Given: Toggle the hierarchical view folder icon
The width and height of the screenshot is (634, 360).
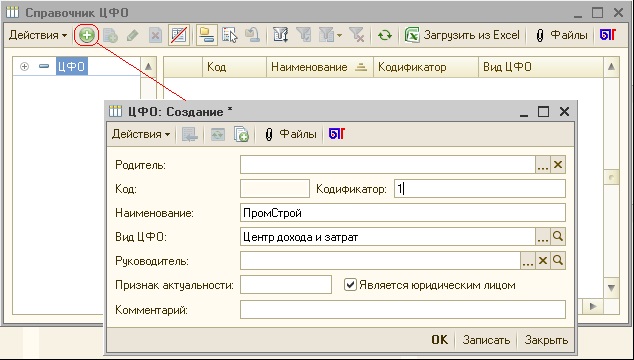Looking at the screenshot, I should (x=207, y=36).
